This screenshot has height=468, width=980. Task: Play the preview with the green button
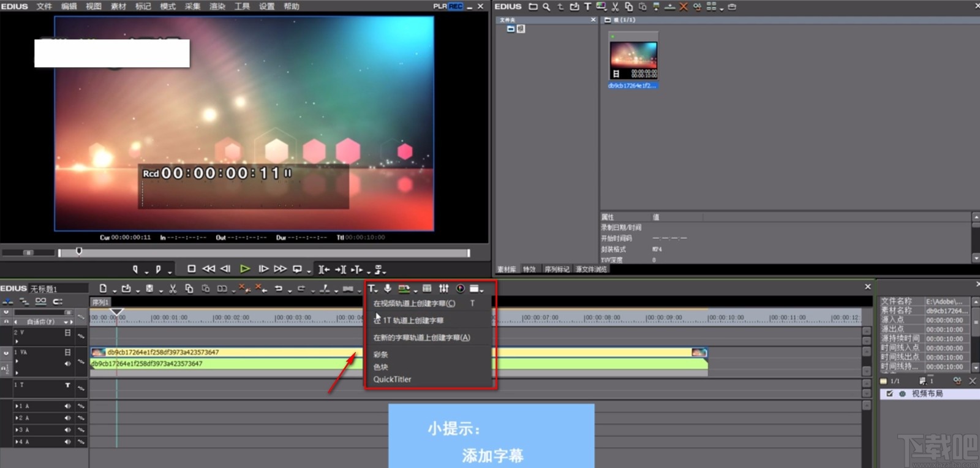(245, 269)
